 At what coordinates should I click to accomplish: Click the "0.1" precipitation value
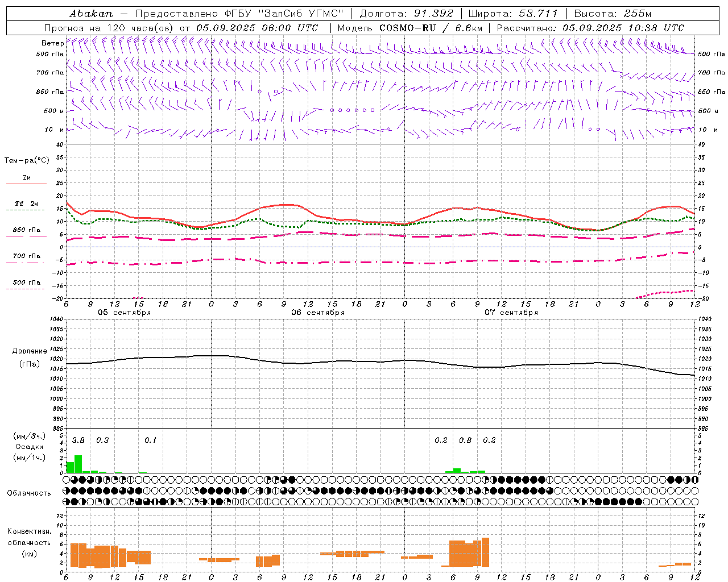click(x=150, y=440)
